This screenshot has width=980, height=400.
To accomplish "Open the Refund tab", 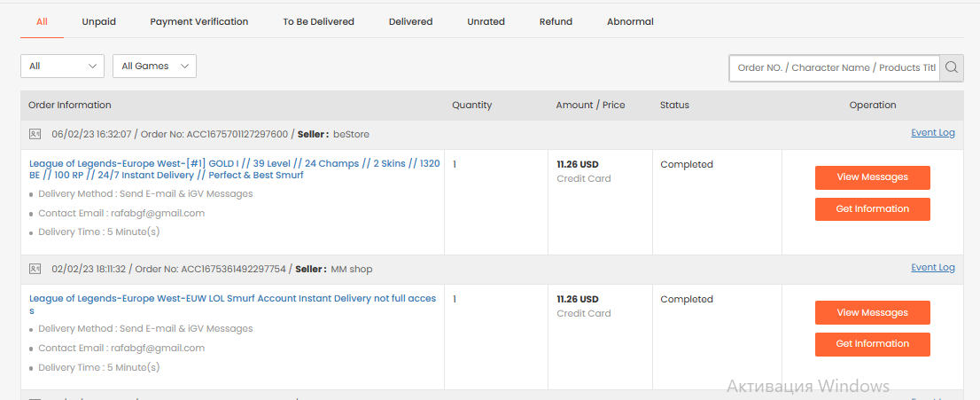I will click(556, 21).
